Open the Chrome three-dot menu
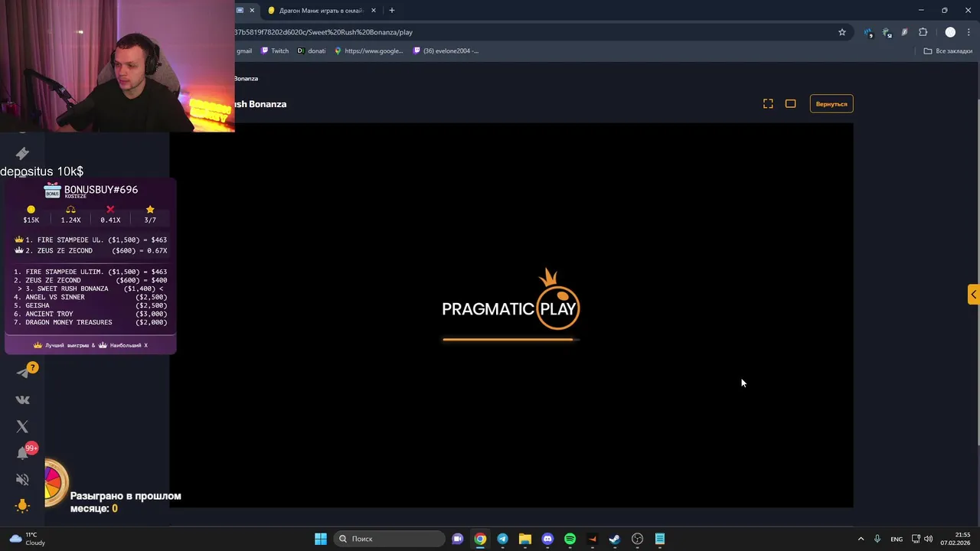The height and width of the screenshot is (551, 980). pyautogui.click(x=968, y=32)
